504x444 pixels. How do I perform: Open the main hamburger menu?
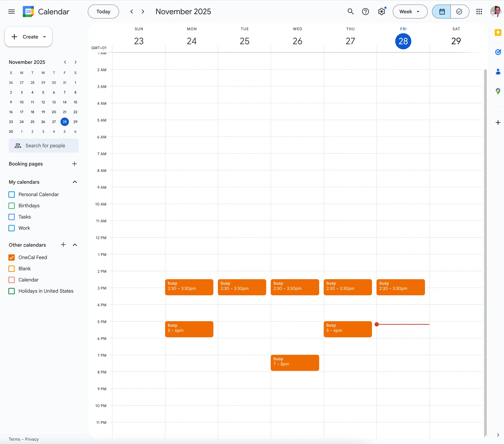pyautogui.click(x=11, y=11)
